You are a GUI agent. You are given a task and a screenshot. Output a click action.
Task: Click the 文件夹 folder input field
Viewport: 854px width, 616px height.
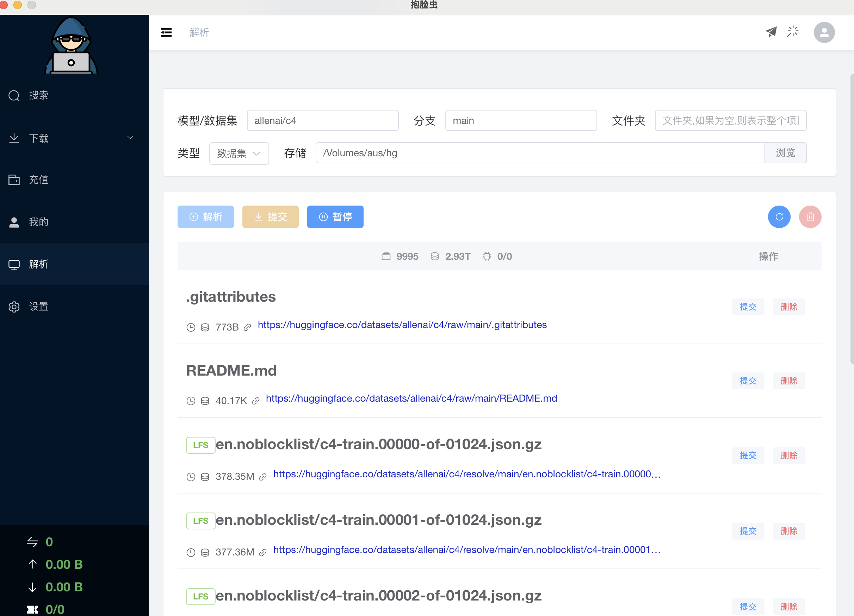click(730, 120)
